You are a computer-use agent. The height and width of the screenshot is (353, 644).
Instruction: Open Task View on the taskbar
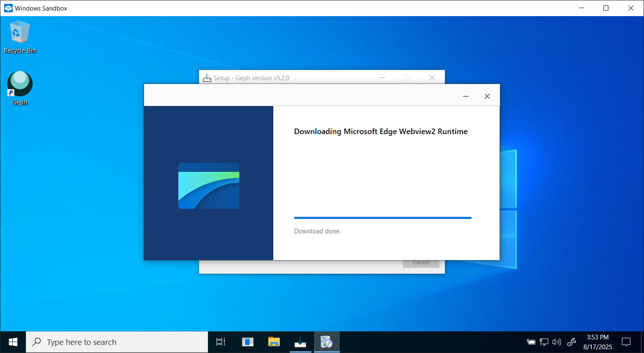coord(221,342)
